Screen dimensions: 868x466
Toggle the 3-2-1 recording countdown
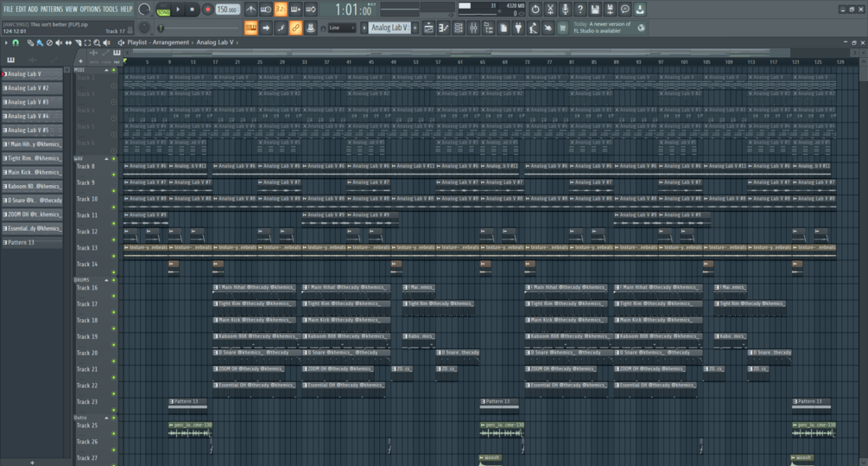click(x=281, y=10)
